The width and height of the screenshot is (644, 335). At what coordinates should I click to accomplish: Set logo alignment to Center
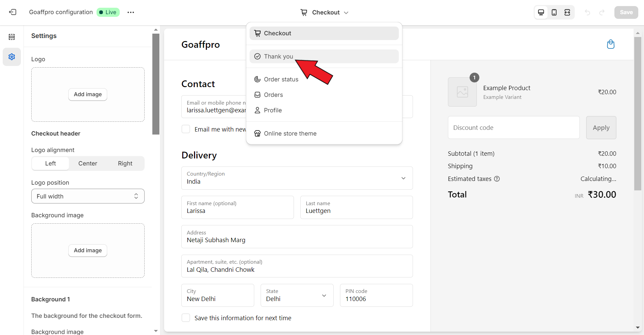pyautogui.click(x=88, y=163)
